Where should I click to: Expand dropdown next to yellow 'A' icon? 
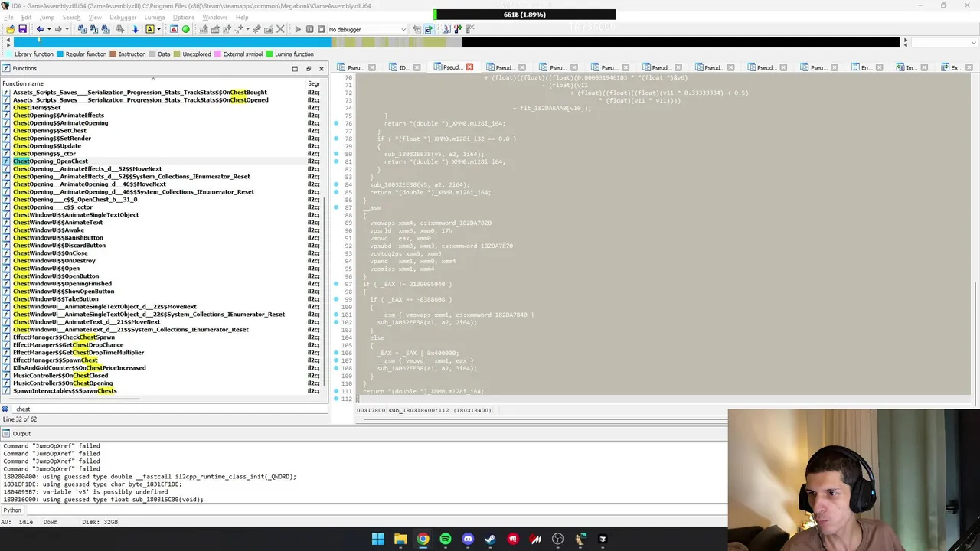pyautogui.click(x=159, y=29)
